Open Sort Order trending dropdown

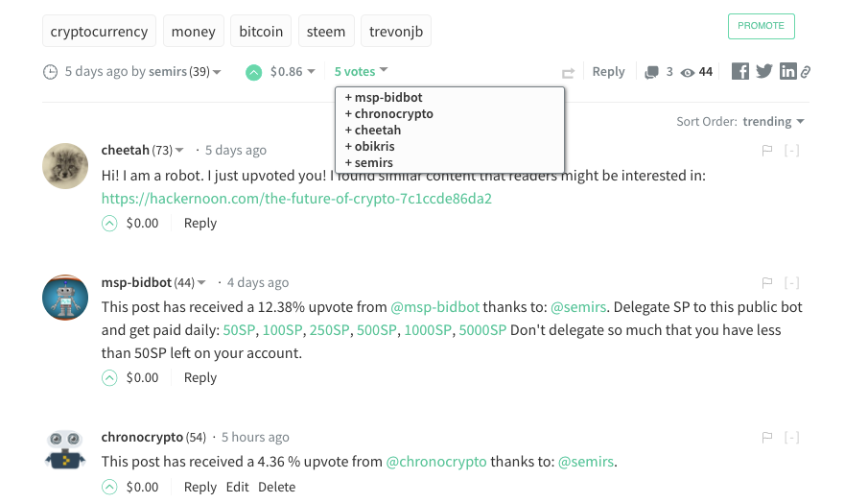[x=773, y=121]
